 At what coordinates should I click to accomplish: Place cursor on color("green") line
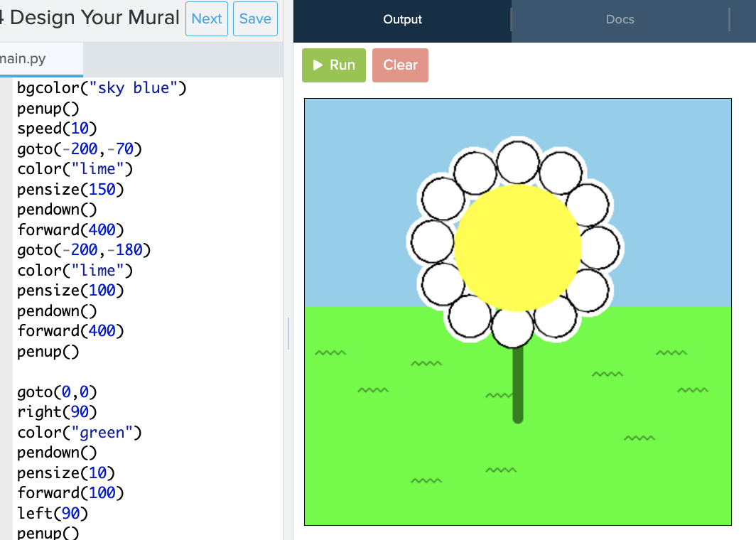80,433
